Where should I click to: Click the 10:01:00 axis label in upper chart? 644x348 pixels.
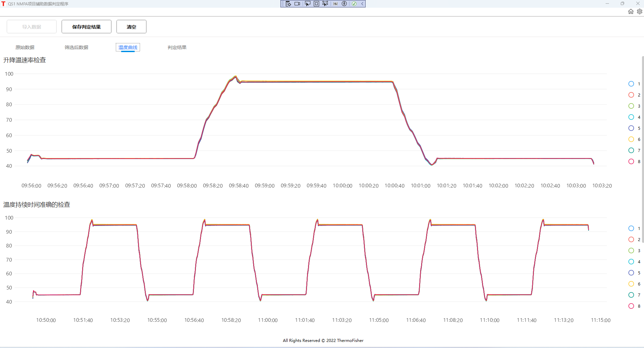420,186
